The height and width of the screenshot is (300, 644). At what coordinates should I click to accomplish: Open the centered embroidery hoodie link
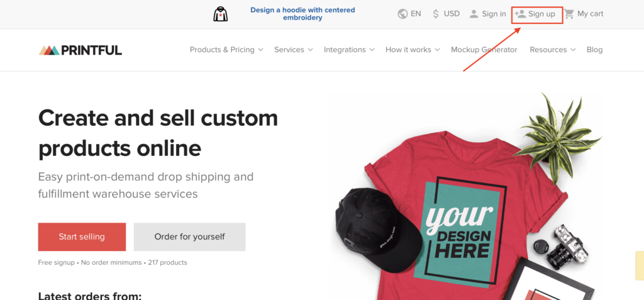pyautogui.click(x=303, y=14)
